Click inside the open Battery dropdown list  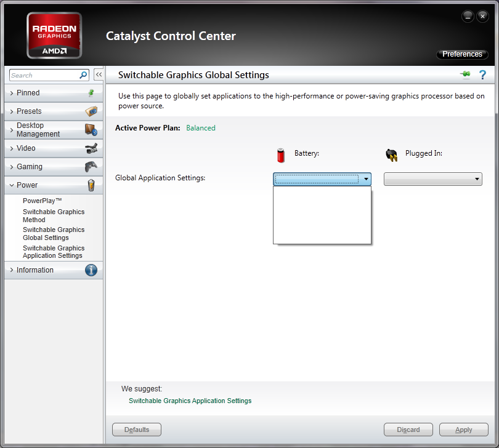pos(322,215)
